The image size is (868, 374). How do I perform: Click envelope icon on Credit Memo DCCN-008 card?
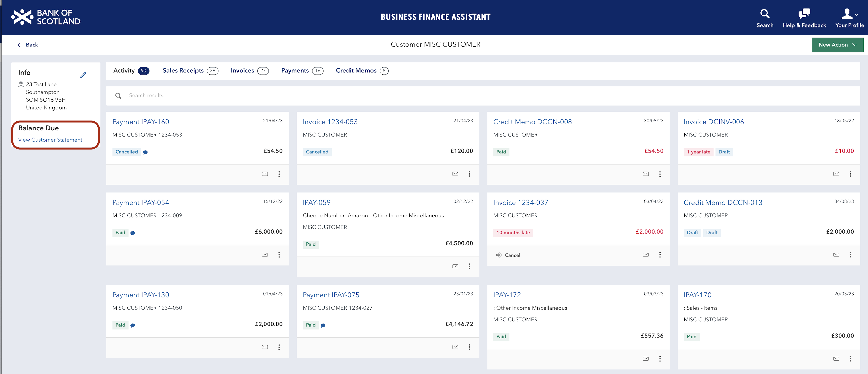click(646, 174)
